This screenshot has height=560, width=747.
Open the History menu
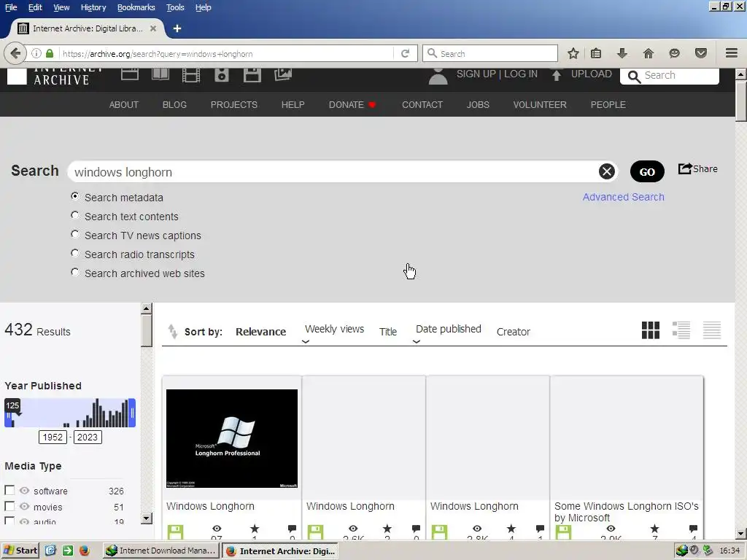coord(93,7)
